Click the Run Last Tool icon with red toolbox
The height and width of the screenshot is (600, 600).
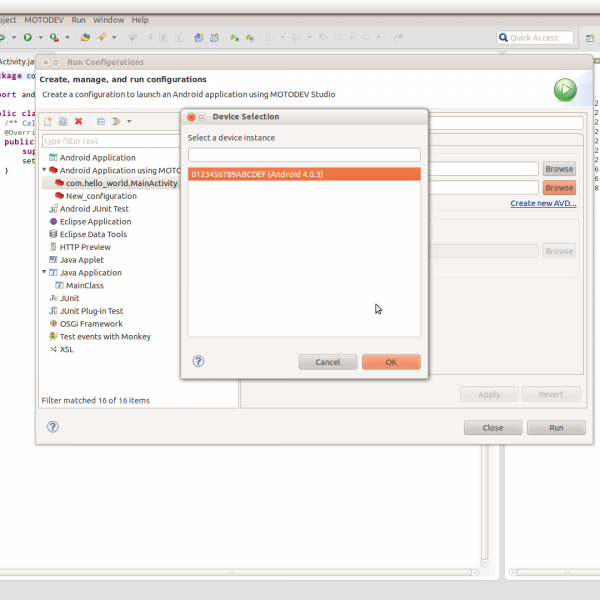tap(54, 37)
